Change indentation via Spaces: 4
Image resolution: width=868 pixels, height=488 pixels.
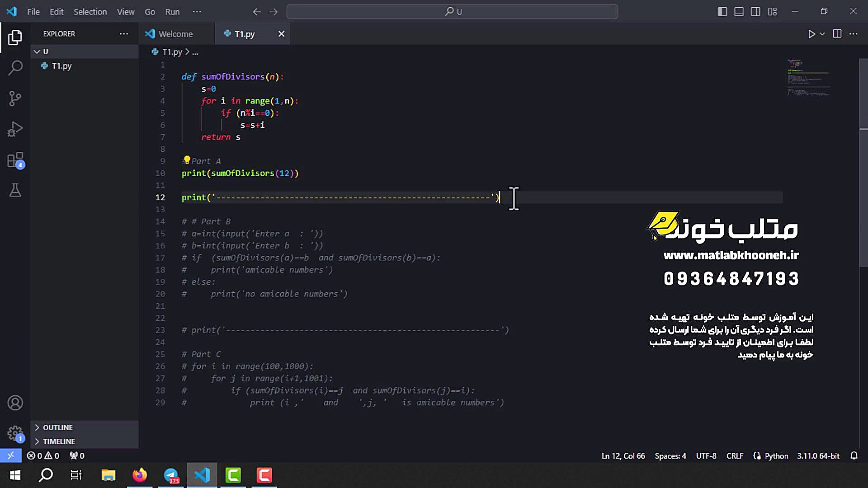tap(670, 456)
